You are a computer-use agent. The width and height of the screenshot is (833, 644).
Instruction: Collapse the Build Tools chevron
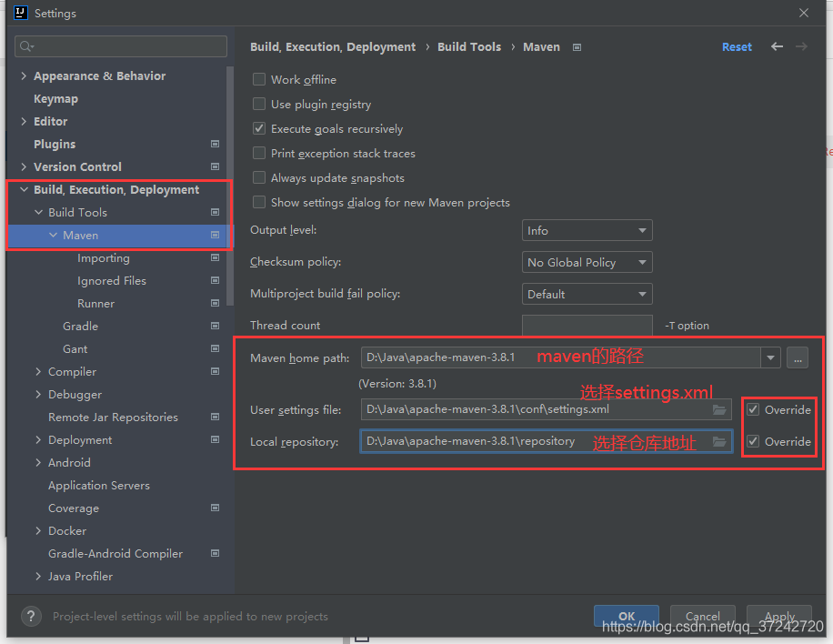pyautogui.click(x=38, y=212)
